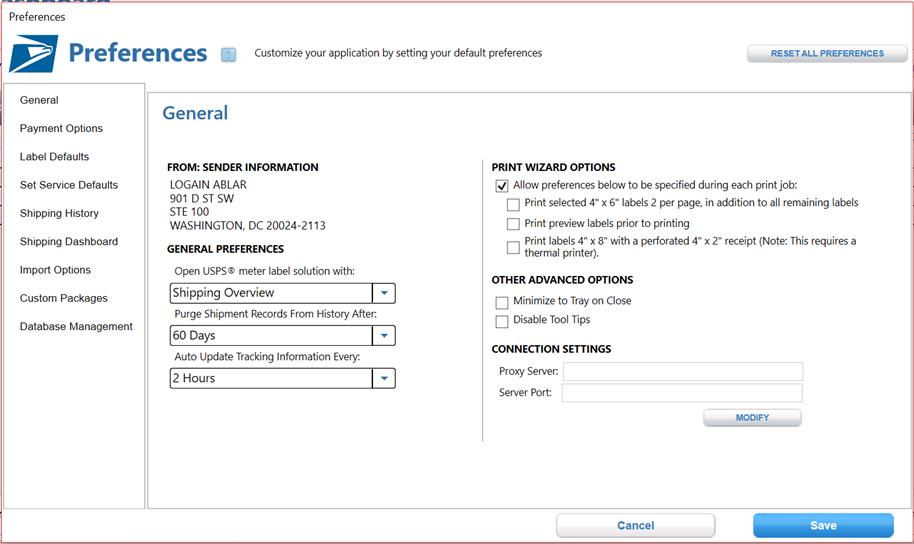914x544 pixels.
Task: Expand the Shipping Overview dropdown arrow
Action: coord(384,293)
